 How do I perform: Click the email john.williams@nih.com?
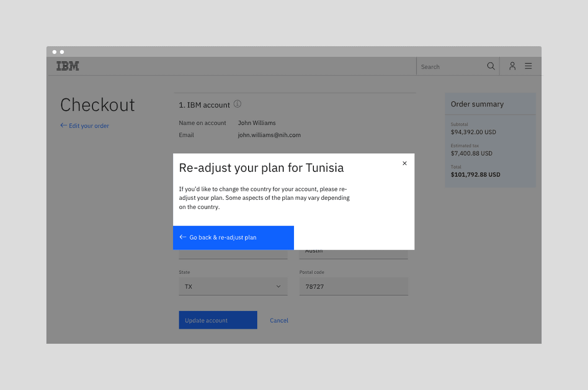[x=269, y=135]
